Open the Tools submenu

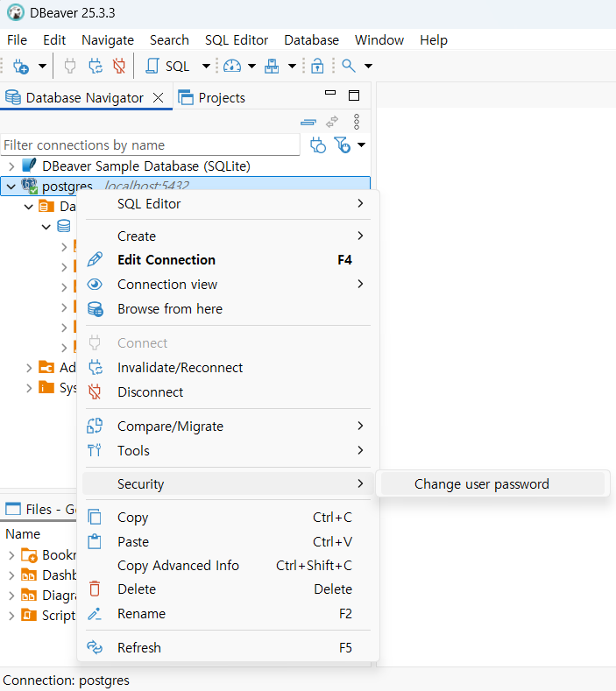(x=228, y=451)
